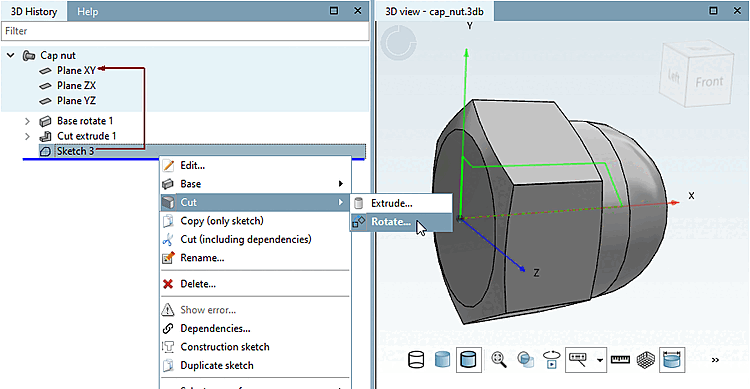The width and height of the screenshot is (750, 389).
Task: Choose Extrude... in Cut submenu
Action: tap(401, 203)
